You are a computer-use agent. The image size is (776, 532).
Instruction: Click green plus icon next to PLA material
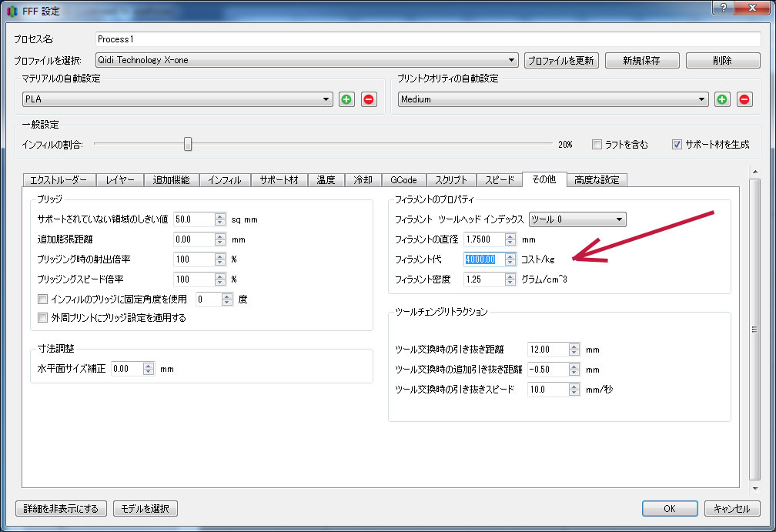pyautogui.click(x=347, y=99)
